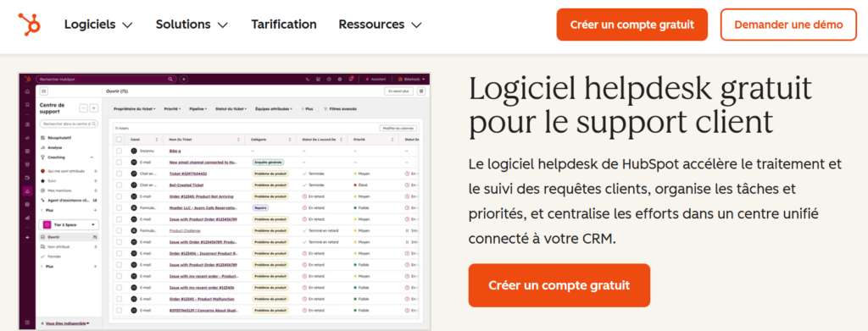Screen dimensions: 868x331
Task: Open the Priorité filter dropdown
Action: (172, 109)
